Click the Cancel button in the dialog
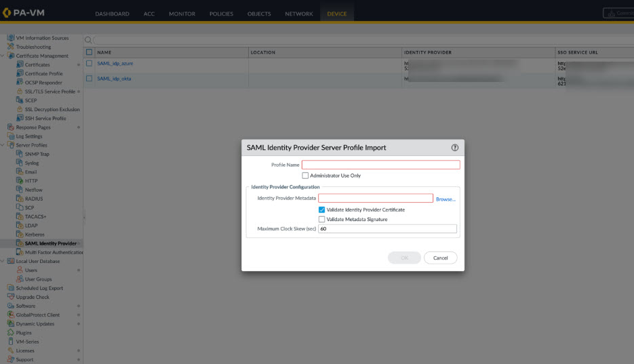634x364 pixels. tap(440, 258)
